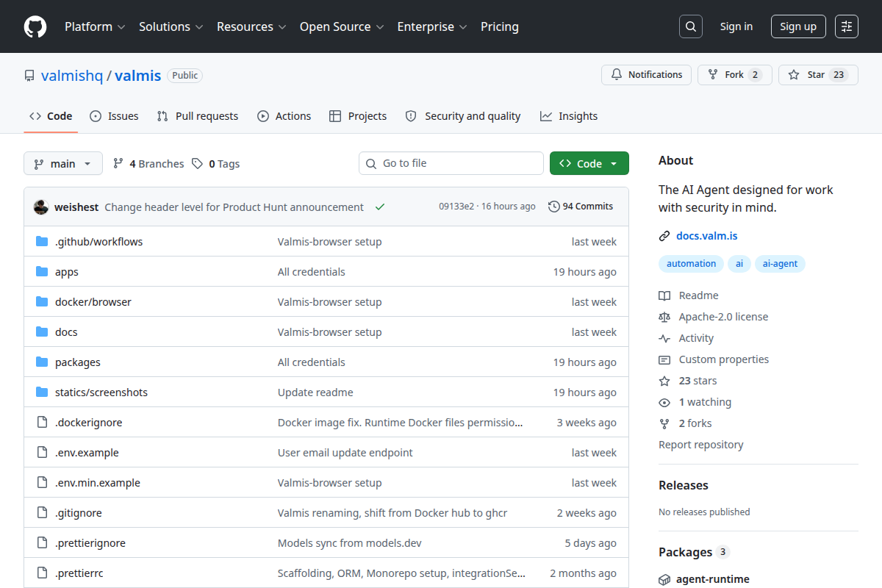
Task: Click the note icon beside Custom properties
Action: coord(664,359)
